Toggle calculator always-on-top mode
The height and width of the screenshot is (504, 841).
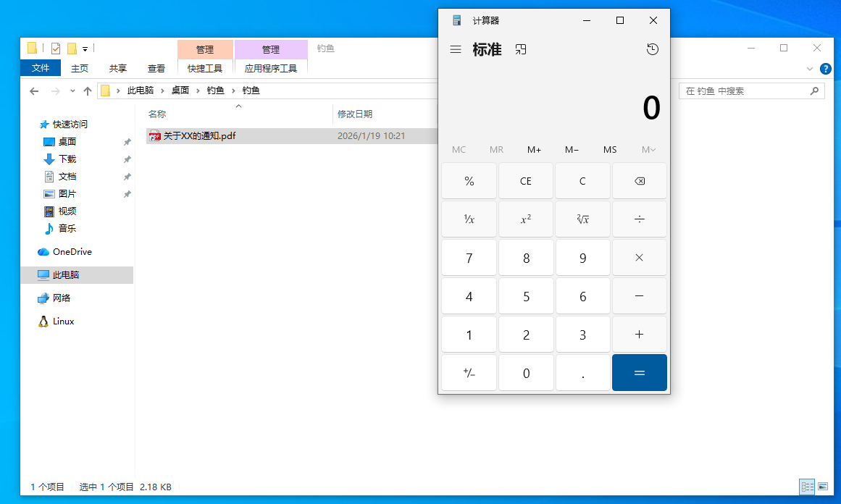[521, 49]
